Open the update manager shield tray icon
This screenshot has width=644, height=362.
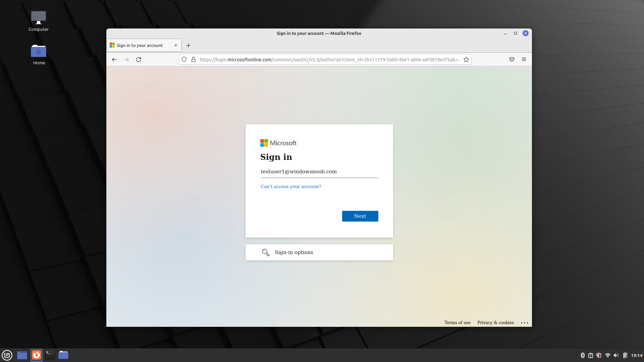coord(599,355)
